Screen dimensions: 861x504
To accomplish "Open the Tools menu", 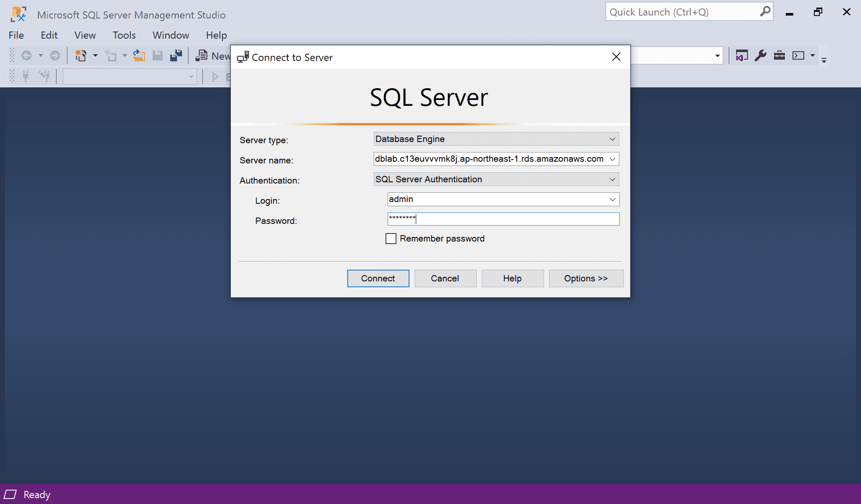I will coord(124,35).
